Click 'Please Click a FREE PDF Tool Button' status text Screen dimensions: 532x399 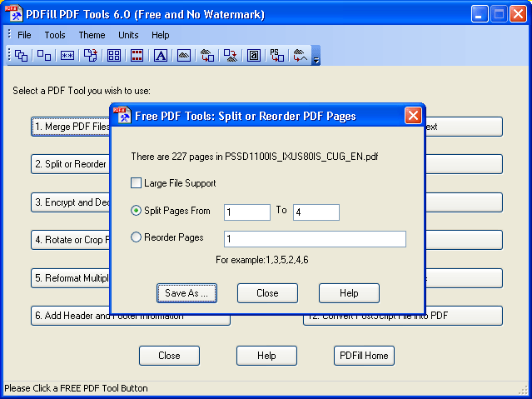[x=76, y=388]
